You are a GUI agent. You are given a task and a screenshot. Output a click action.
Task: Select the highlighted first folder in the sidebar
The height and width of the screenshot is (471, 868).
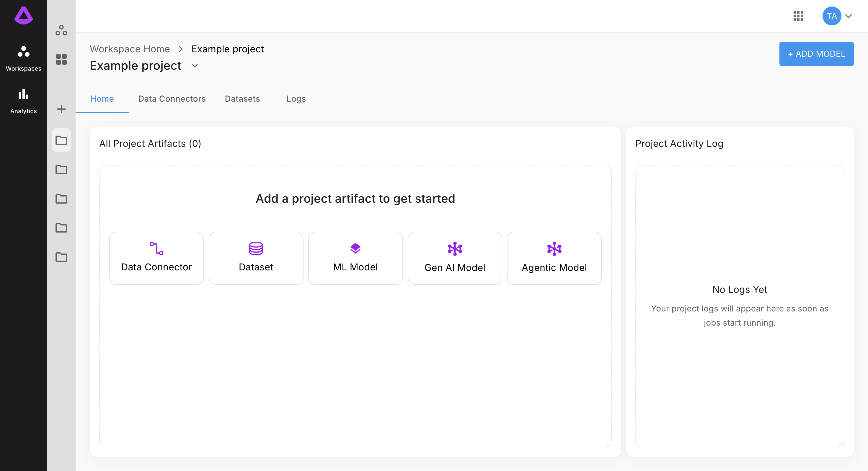tap(61, 140)
